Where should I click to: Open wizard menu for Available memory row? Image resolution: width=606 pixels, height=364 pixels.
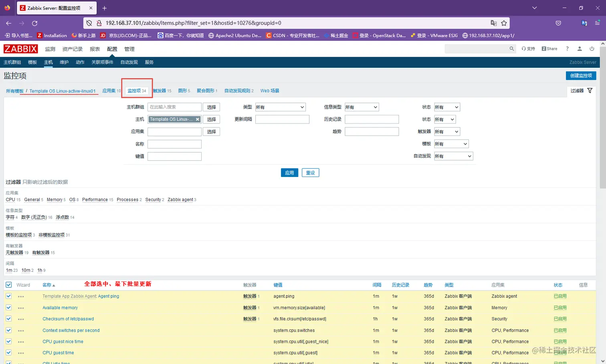click(21, 308)
